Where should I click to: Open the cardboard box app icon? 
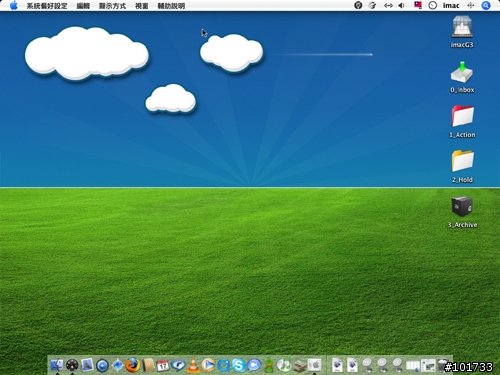tap(299, 366)
